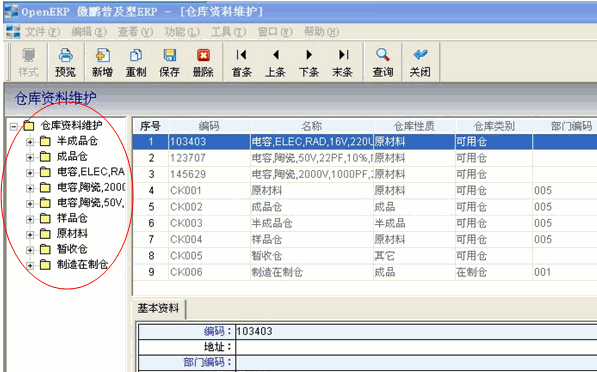Open the 编辑 menu
The image size is (597, 372).
89,32
